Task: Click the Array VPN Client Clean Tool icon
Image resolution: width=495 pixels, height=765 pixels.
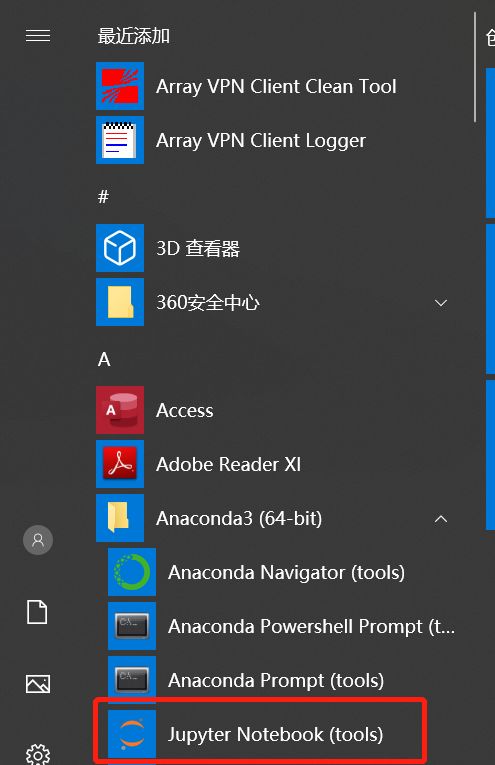Action: pyautogui.click(x=120, y=86)
